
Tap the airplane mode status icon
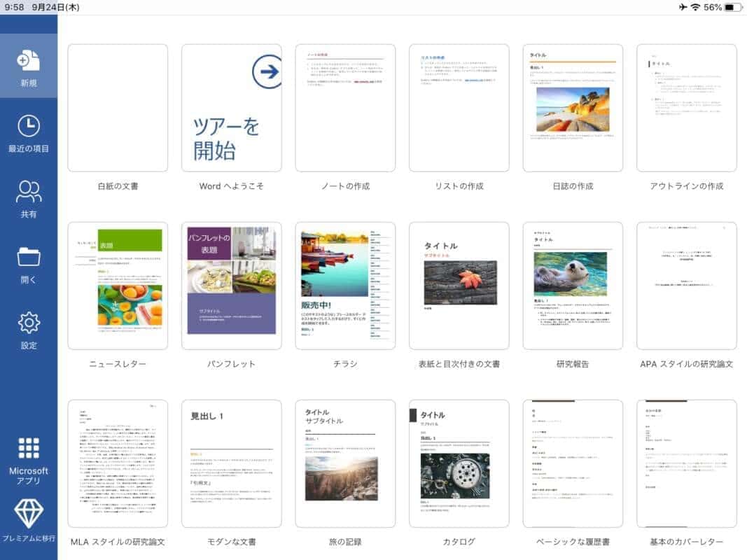(682, 7)
